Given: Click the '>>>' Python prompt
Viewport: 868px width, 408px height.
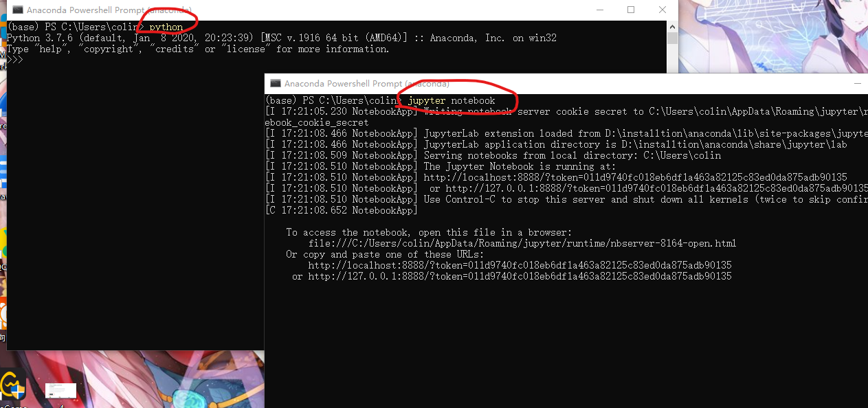Looking at the screenshot, I should tap(15, 60).
